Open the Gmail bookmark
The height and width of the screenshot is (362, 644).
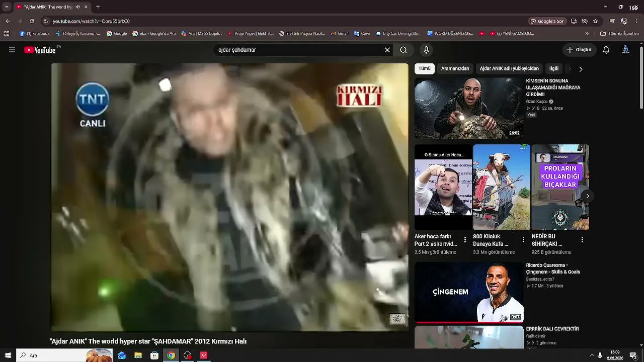(x=340, y=34)
